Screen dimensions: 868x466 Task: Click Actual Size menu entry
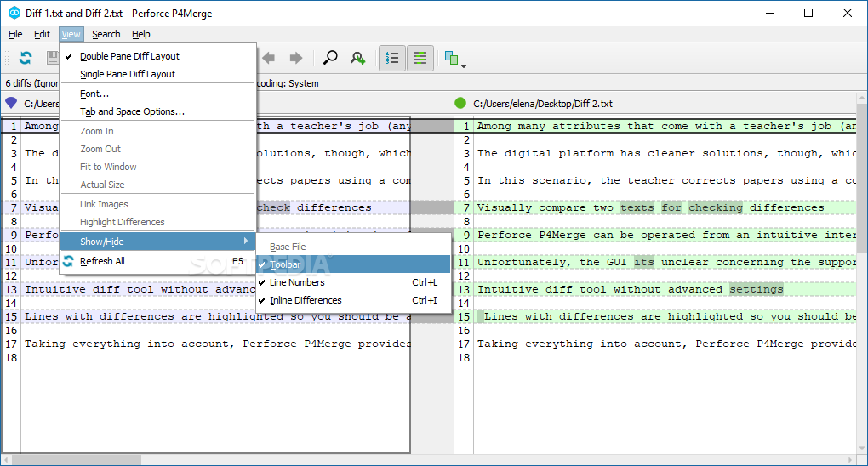[157, 185]
